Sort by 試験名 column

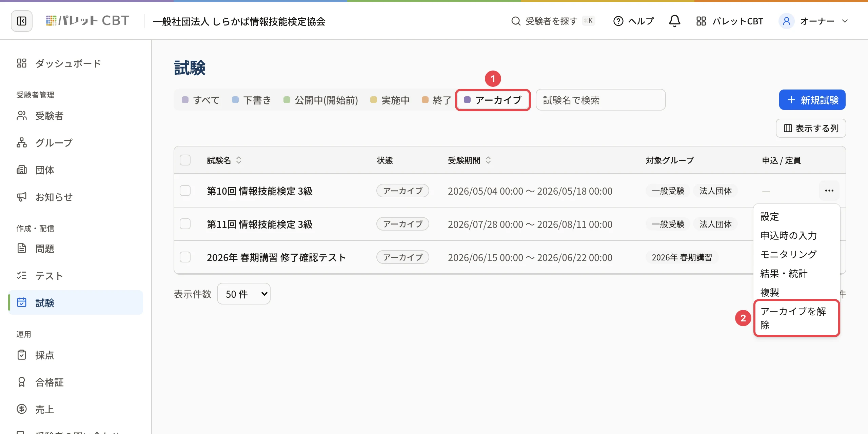pyautogui.click(x=224, y=160)
